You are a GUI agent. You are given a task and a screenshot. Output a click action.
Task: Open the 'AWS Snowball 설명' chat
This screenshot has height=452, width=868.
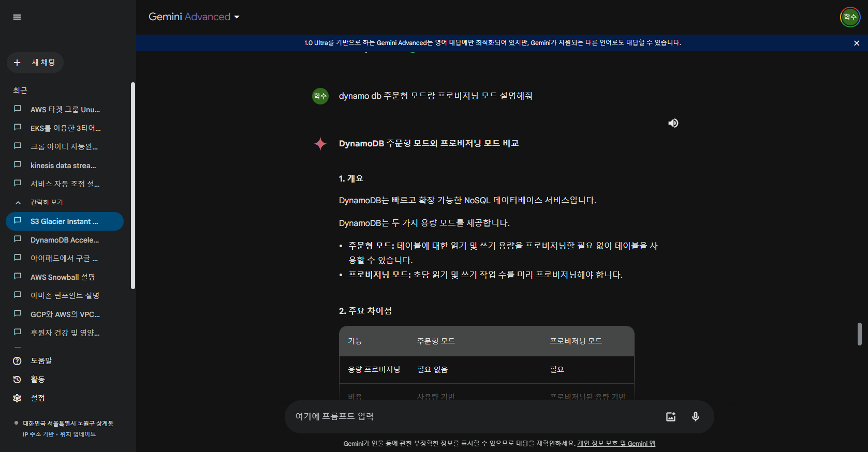65,277
